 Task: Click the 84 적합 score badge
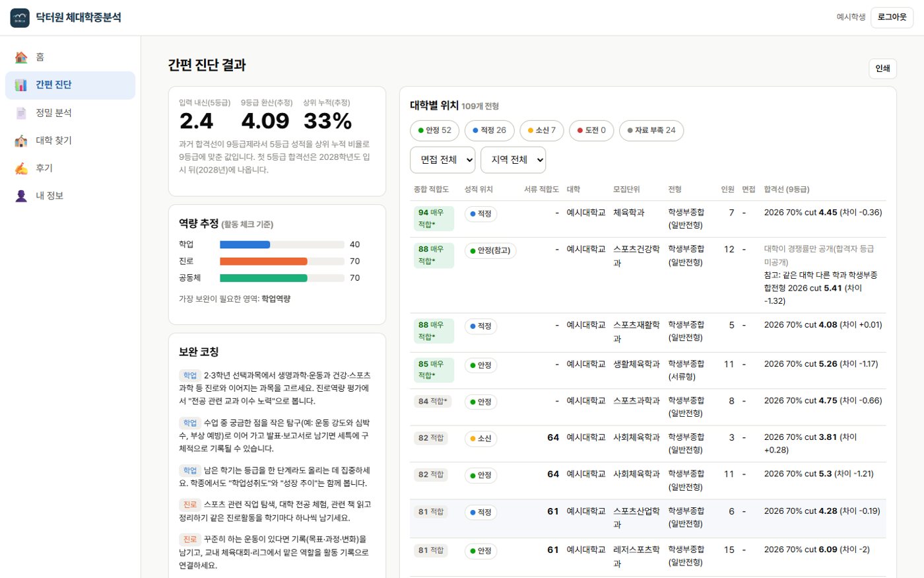point(433,402)
